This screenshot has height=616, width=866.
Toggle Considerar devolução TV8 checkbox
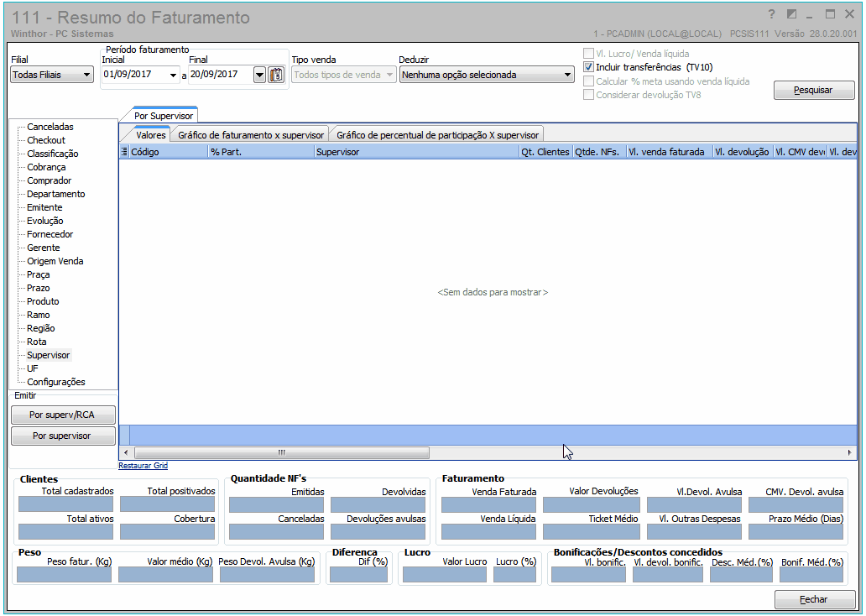point(589,95)
